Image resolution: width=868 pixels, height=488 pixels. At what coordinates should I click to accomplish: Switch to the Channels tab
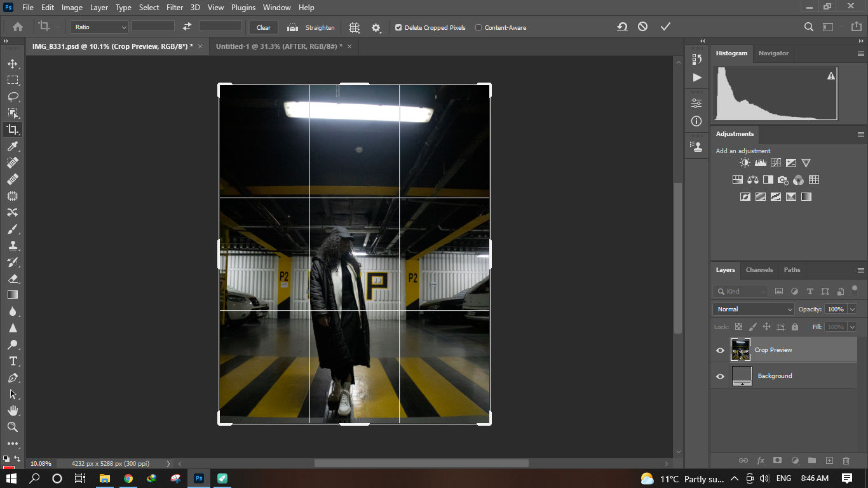759,270
